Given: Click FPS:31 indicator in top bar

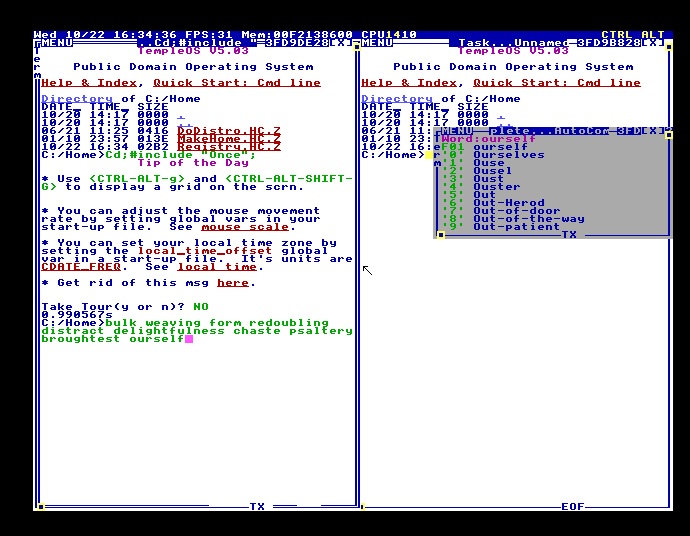Looking at the screenshot, I should click(209, 34).
